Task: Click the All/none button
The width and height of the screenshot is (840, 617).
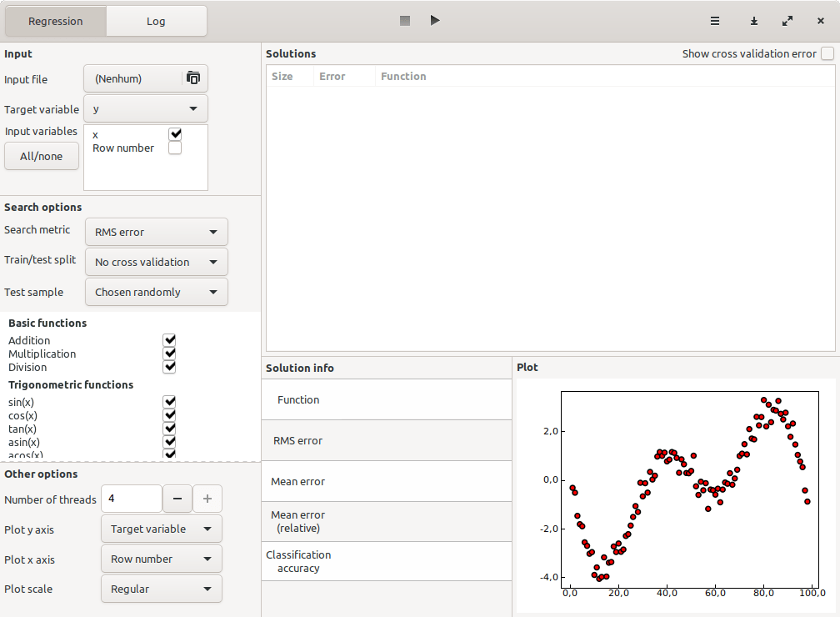Action: tap(42, 156)
